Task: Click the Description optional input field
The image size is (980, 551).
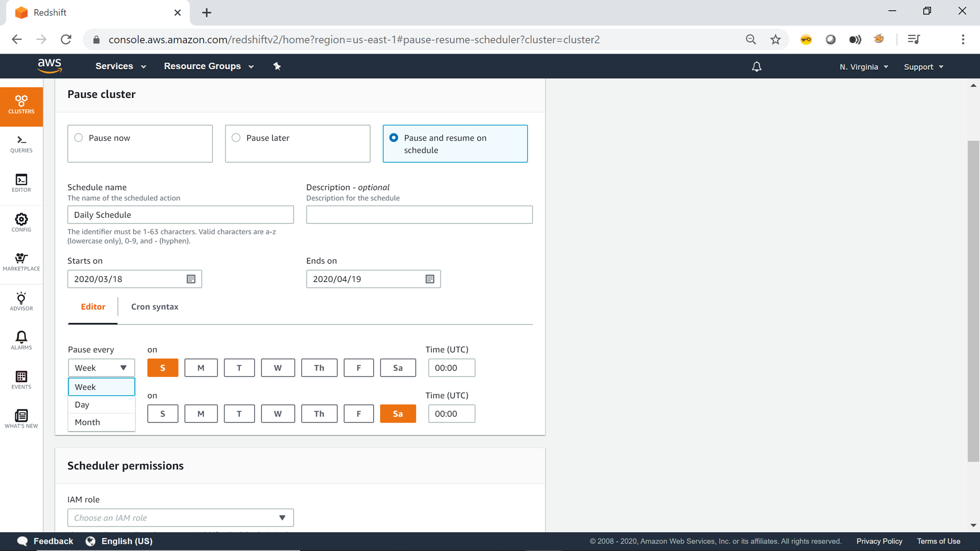Action: coord(419,215)
